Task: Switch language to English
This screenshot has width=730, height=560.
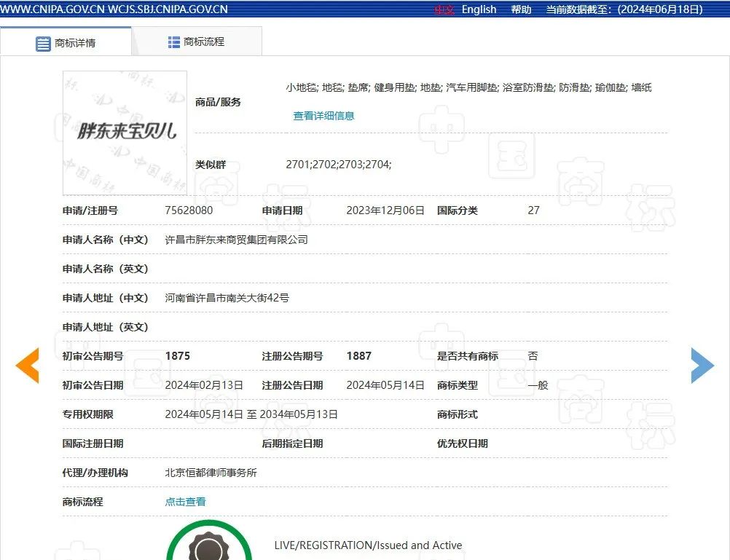Action: coord(479,9)
